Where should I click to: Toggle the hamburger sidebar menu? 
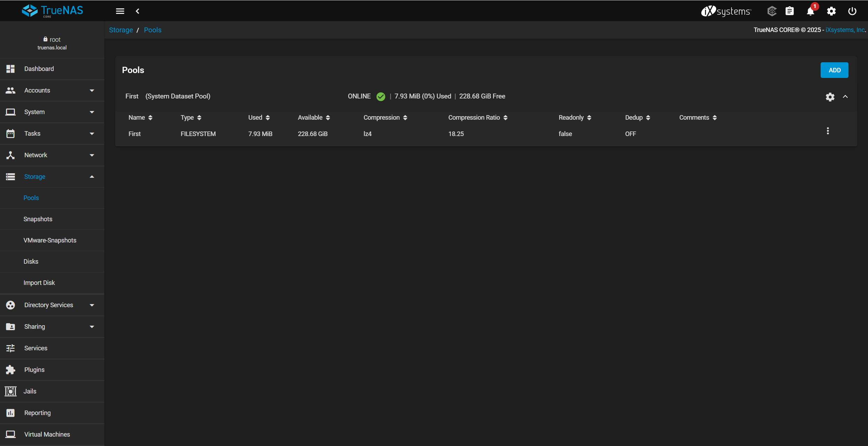tap(120, 11)
